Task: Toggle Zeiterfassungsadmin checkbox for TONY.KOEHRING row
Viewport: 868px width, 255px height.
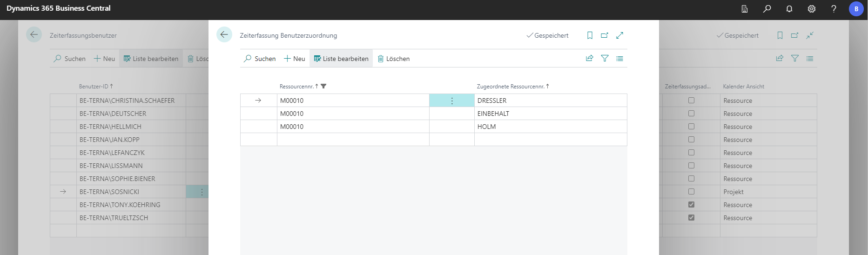Action: [691, 205]
